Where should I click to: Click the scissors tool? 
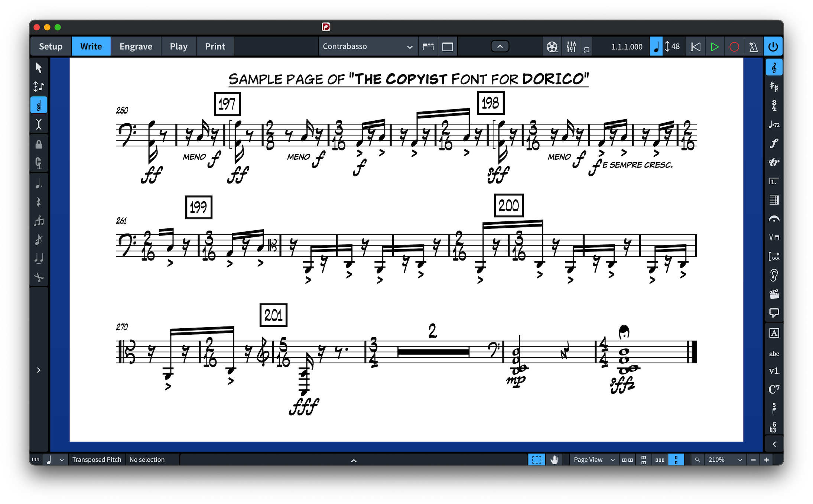coord(39,277)
